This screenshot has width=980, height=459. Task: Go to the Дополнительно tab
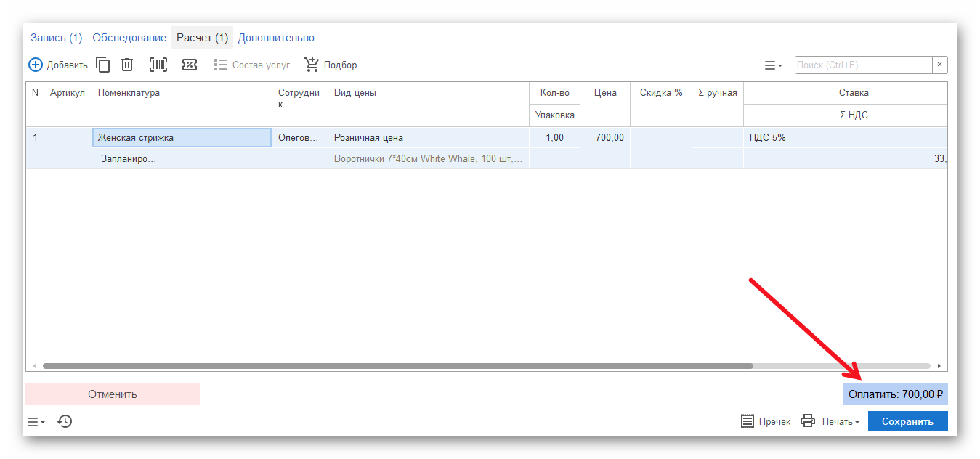276,38
